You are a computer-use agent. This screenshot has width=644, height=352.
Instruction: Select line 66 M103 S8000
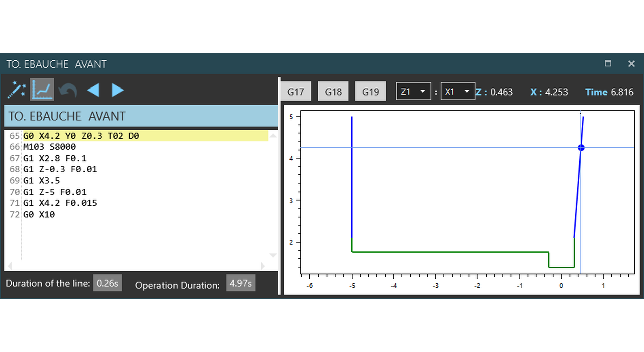coord(50,147)
